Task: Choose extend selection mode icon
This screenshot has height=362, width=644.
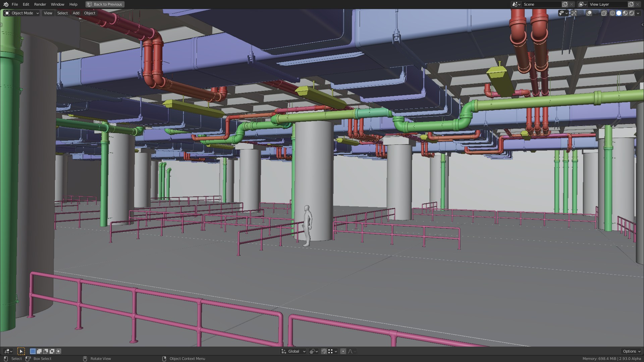Action: point(39,351)
